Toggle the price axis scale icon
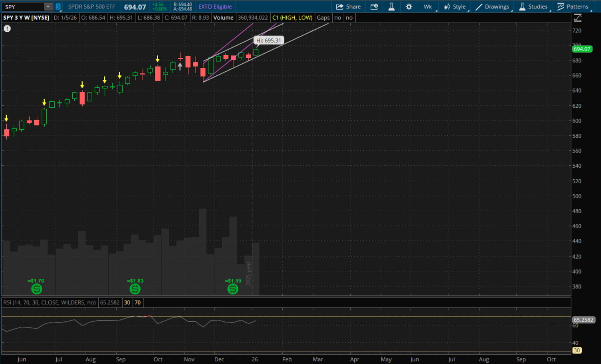The image size is (601, 364). [x=577, y=18]
